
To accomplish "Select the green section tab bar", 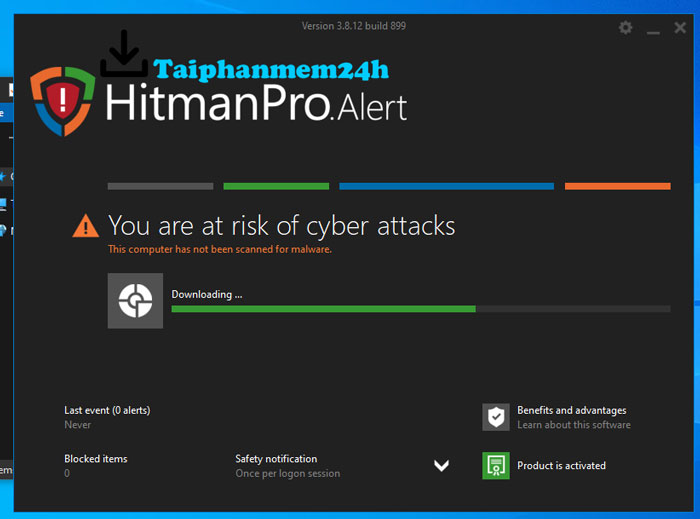I will [x=276, y=186].
